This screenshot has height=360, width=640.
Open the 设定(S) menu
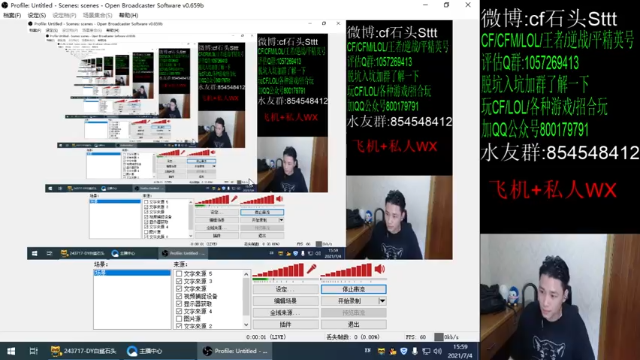pyautogui.click(x=37, y=15)
